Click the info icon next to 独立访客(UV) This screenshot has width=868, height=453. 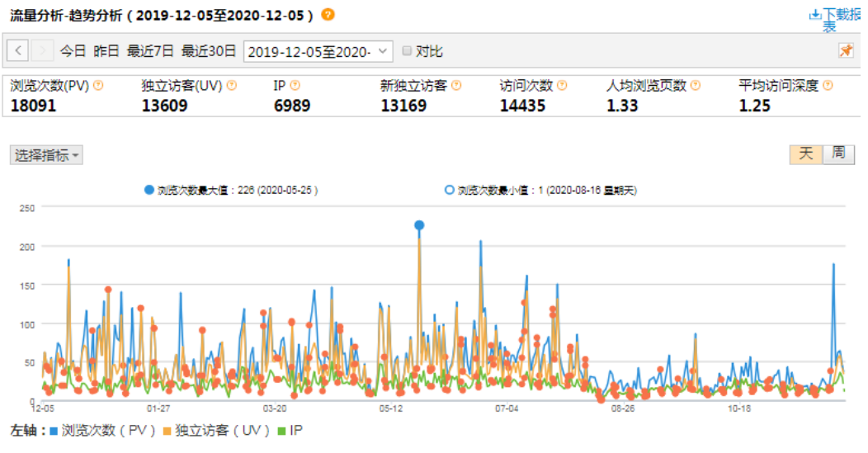pos(232,86)
